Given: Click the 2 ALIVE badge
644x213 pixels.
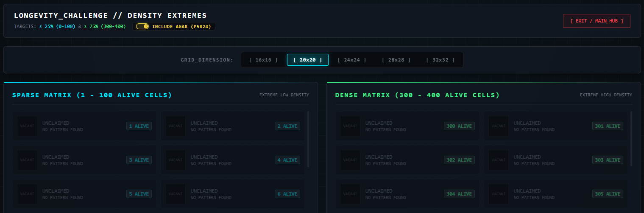Looking at the screenshot, I should pyautogui.click(x=287, y=126).
